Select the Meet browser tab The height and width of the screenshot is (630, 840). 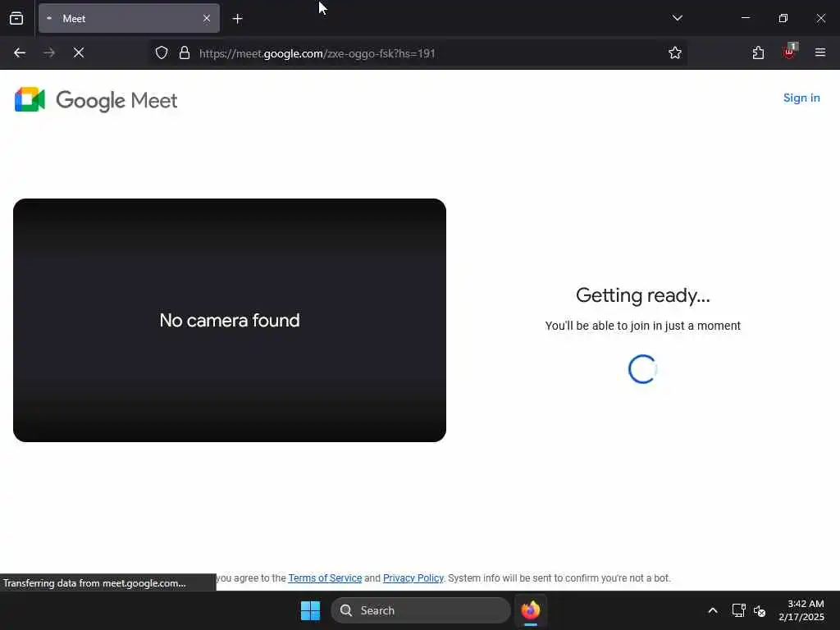tap(129, 18)
